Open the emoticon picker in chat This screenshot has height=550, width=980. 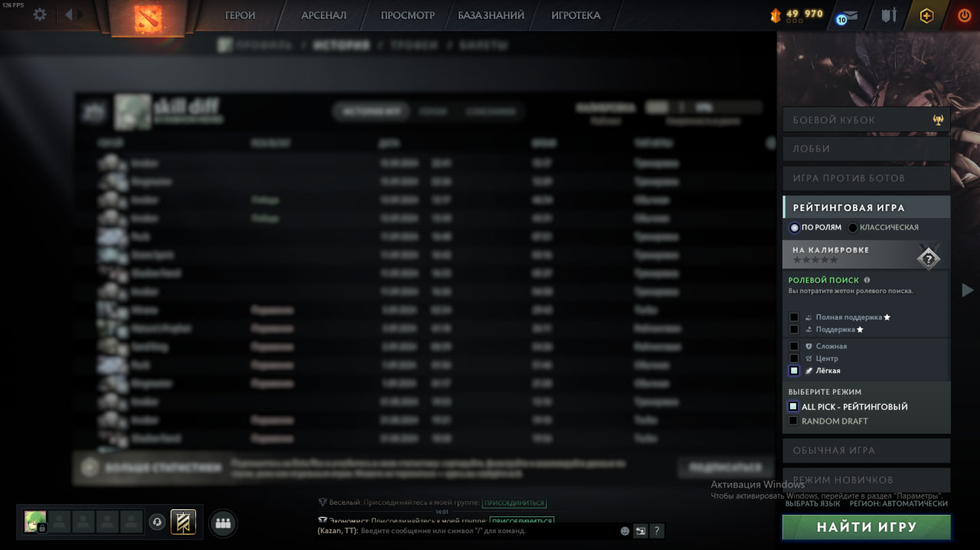[x=625, y=531]
